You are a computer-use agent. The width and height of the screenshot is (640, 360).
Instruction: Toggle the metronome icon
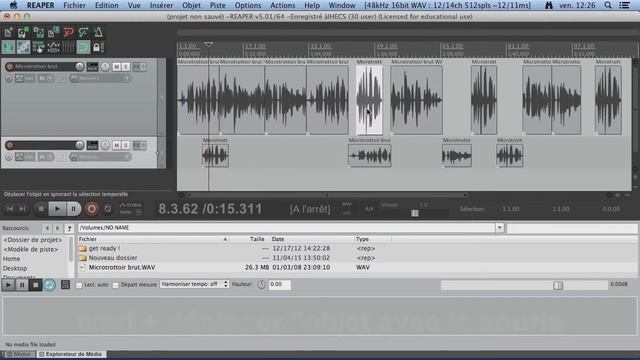pyautogui.click(x=98, y=32)
